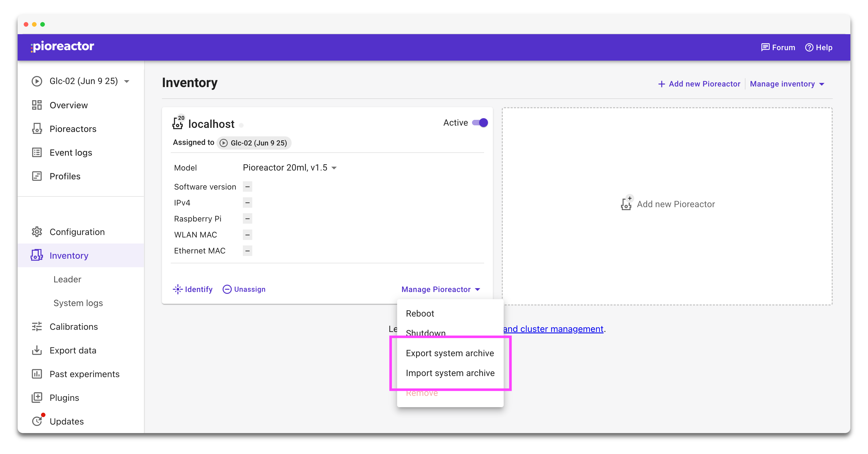
Task: Toggle the Active switch for localhost
Action: coord(480,123)
